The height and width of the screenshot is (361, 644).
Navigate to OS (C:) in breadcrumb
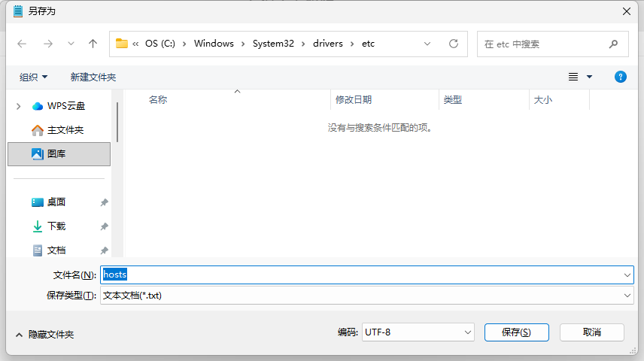159,44
